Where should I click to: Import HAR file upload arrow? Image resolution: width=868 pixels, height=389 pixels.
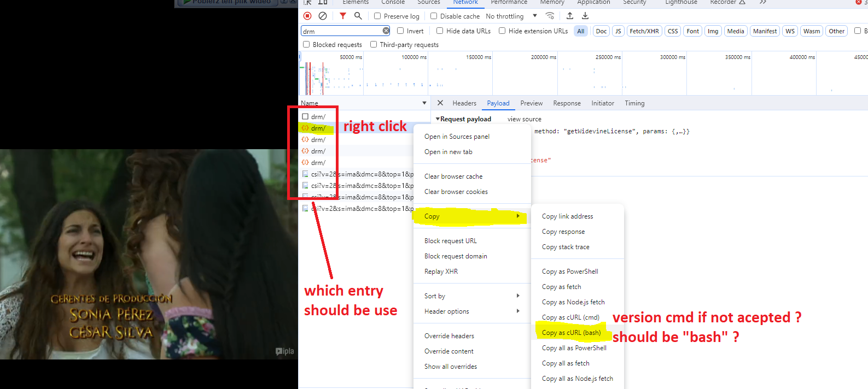tap(570, 16)
